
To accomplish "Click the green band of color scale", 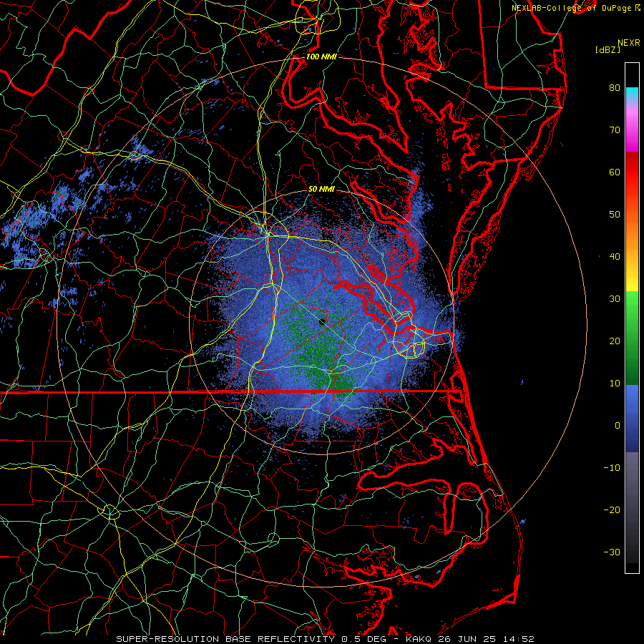I will pyautogui.click(x=632, y=338).
